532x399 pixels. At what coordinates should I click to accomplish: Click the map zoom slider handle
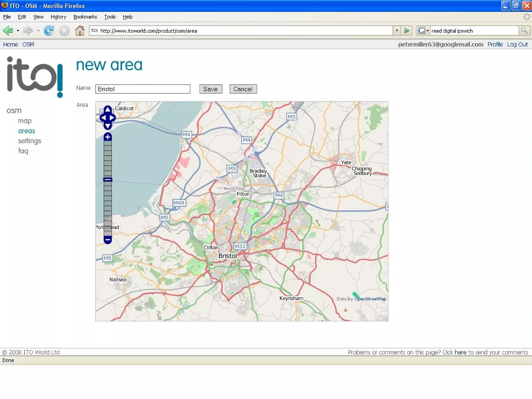coord(108,179)
